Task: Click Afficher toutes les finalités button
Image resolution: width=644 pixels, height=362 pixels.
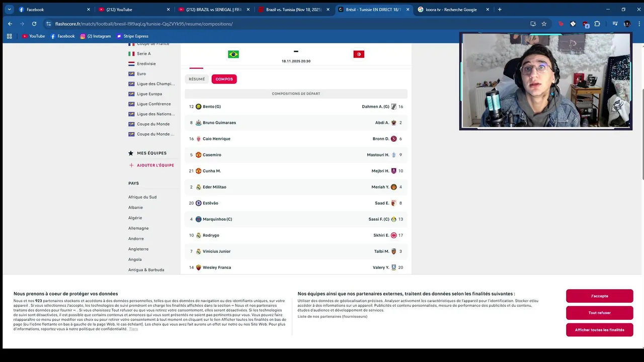Action: 600,330
